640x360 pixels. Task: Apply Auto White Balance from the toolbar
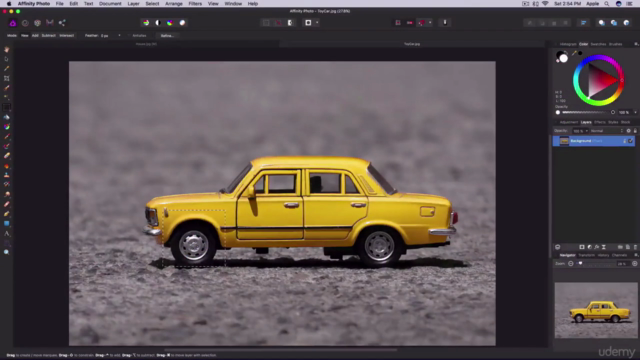tap(182, 23)
